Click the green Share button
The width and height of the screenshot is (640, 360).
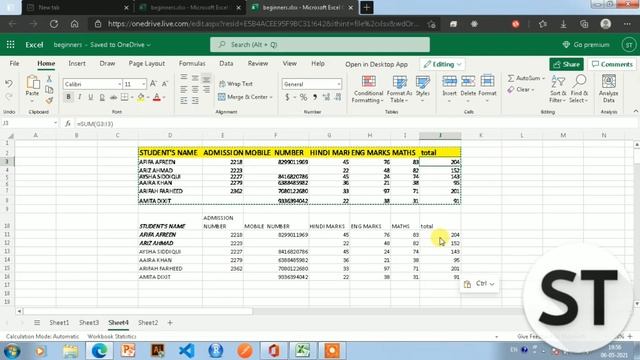point(567,64)
